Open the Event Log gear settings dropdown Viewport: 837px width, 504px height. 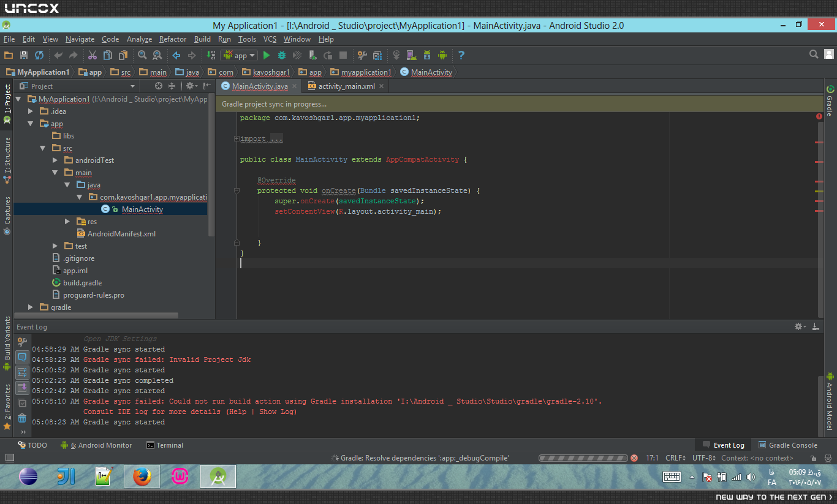click(800, 327)
